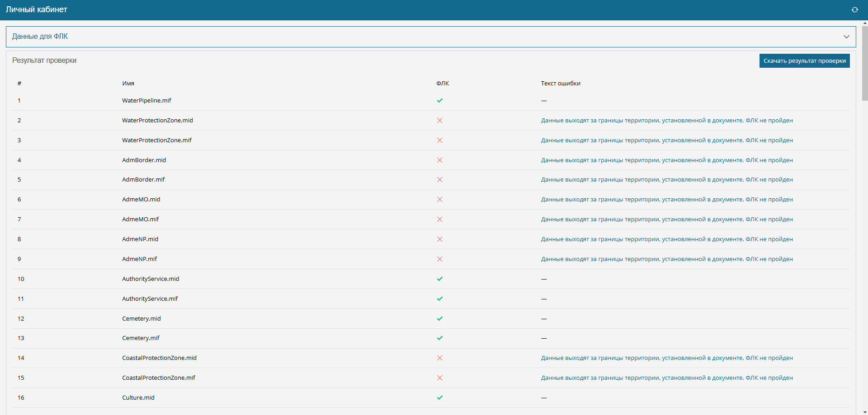868x415 pixels.
Task: Click error text for CoastalProtectionZone.mid
Action: 666,358
